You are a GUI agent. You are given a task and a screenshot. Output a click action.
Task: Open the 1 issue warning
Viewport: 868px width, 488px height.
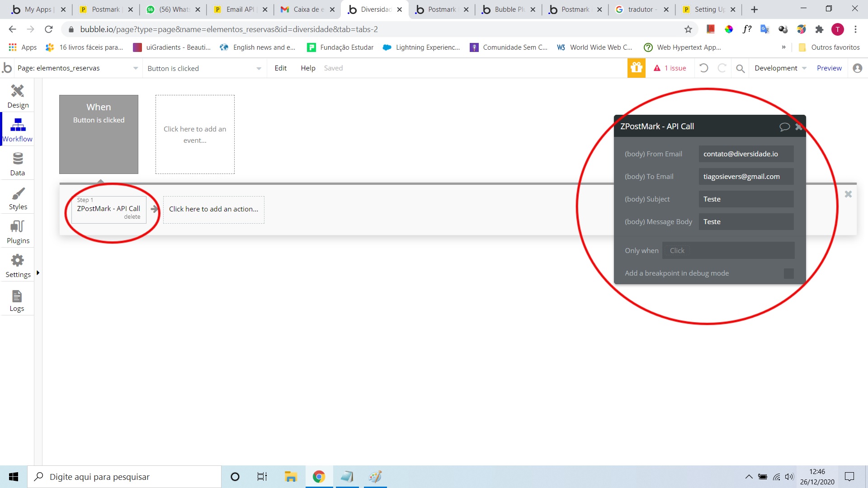(670, 68)
